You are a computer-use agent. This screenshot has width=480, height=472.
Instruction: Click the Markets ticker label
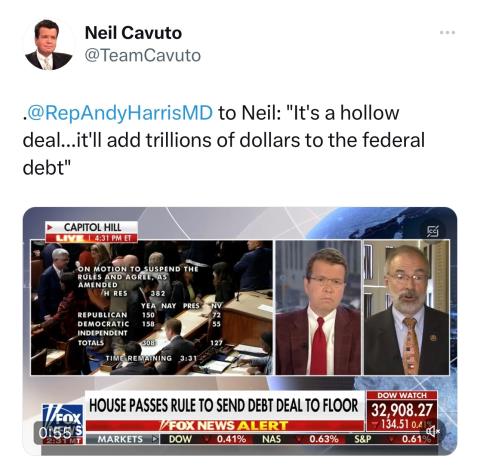coord(123,439)
